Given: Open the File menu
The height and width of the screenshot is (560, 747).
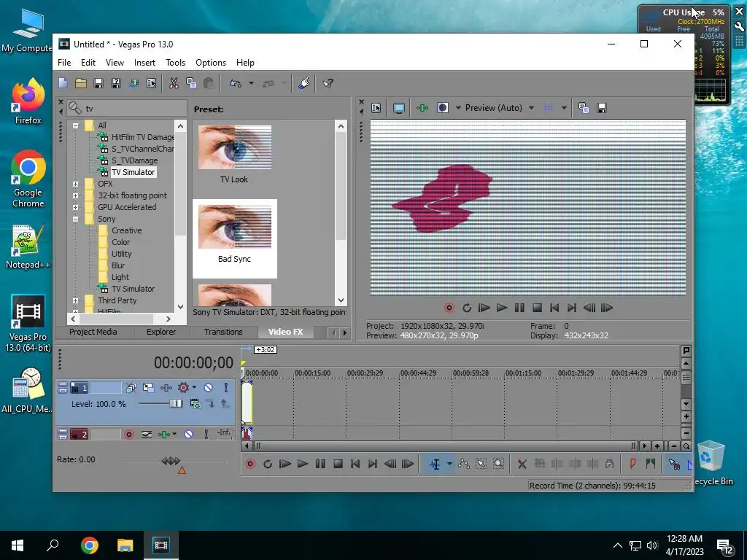Looking at the screenshot, I should pos(64,63).
